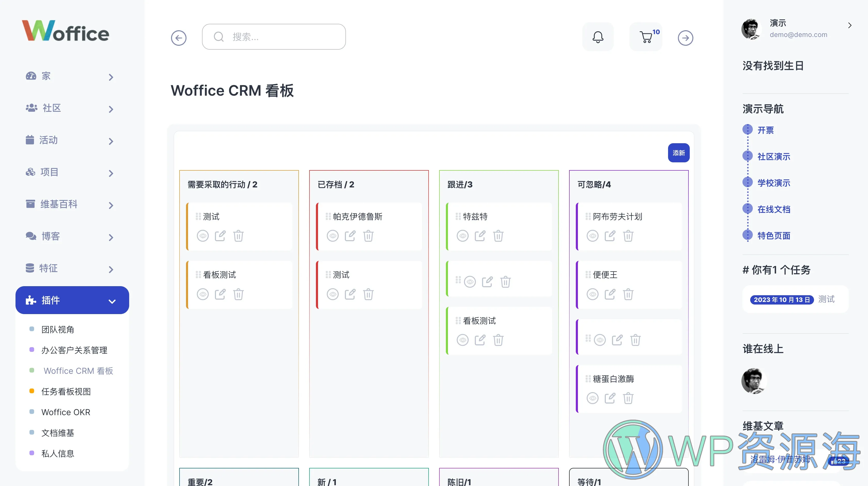Delete the 阿布劳夫计划 card
This screenshot has width=868, height=486.
tap(629, 236)
